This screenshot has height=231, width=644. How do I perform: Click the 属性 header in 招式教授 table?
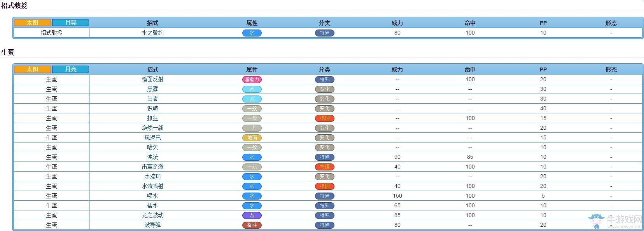tap(252, 23)
